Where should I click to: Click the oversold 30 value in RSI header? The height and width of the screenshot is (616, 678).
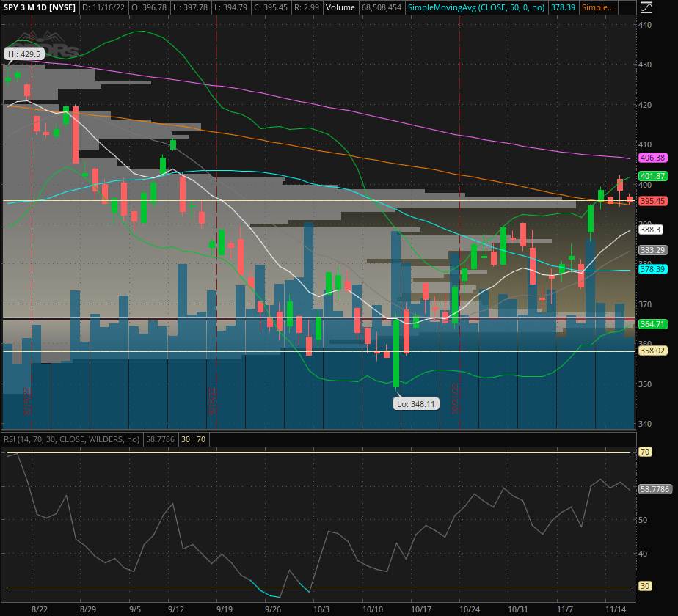[186, 439]
